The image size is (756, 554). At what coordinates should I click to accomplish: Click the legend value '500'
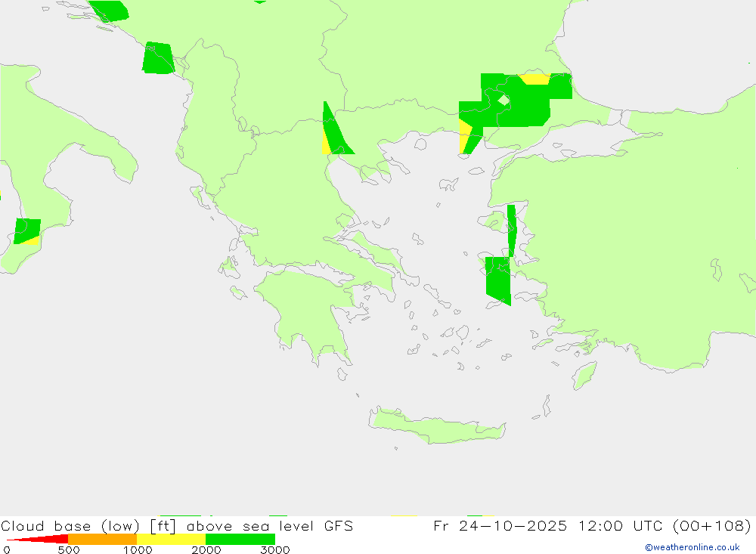point(69,549)
